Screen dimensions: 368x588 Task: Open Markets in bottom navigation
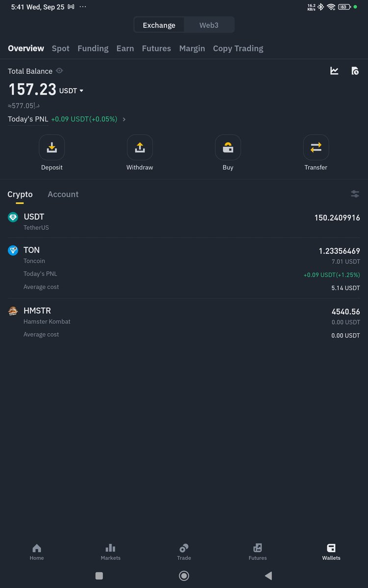(x=110, y=552)
